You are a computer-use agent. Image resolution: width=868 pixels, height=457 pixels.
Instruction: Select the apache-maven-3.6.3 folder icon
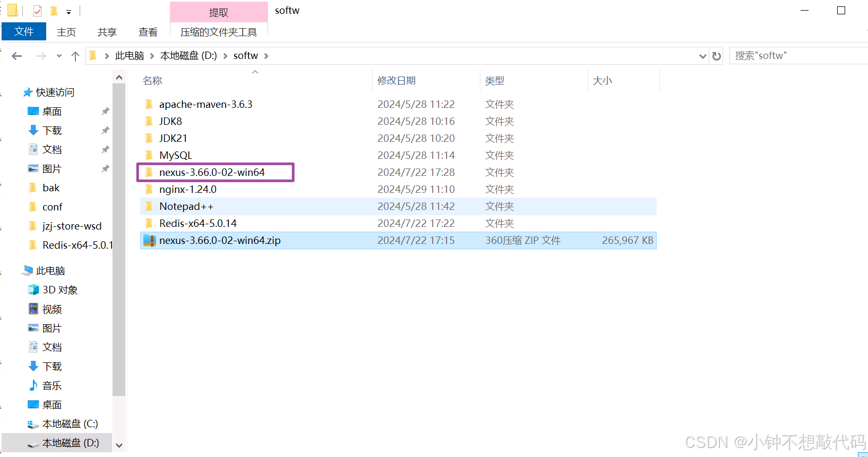[x=149, y=104]
